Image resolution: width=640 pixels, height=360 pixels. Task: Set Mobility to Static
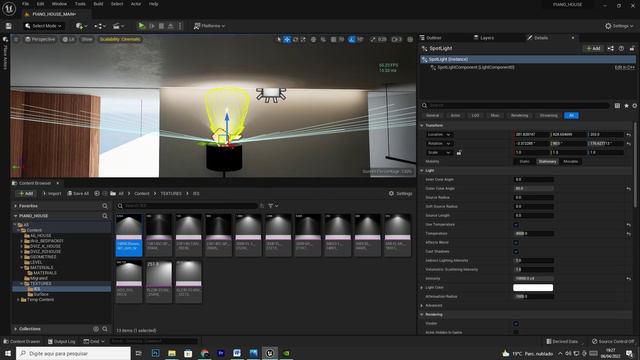click(524, 161)
